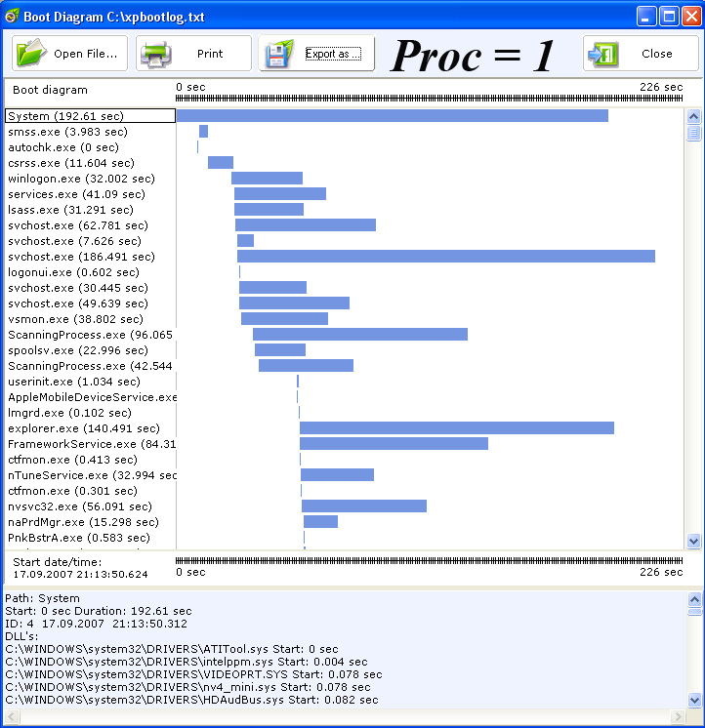Screen dimensions: 705x728
Task: Click the Close button label
Action: tap(657, 54)
